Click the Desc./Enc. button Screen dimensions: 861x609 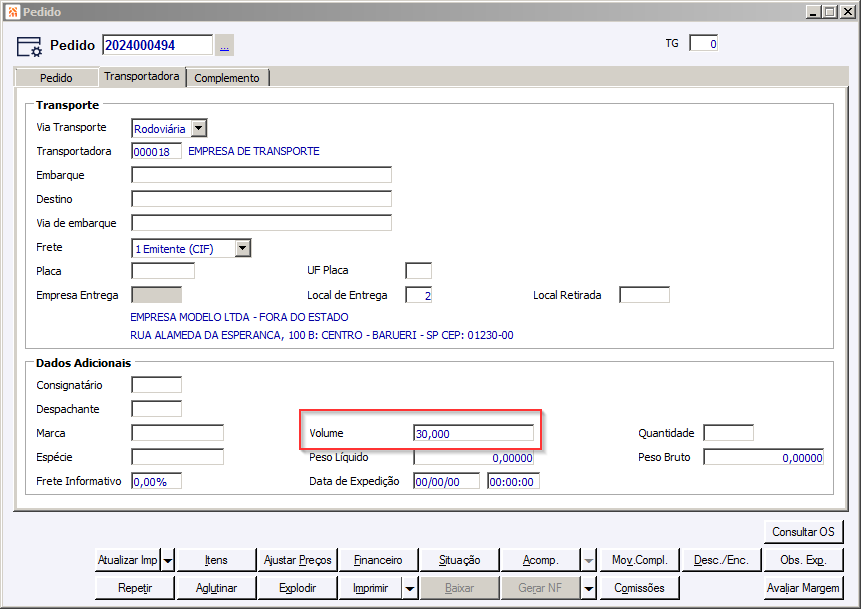coord(721,560)
